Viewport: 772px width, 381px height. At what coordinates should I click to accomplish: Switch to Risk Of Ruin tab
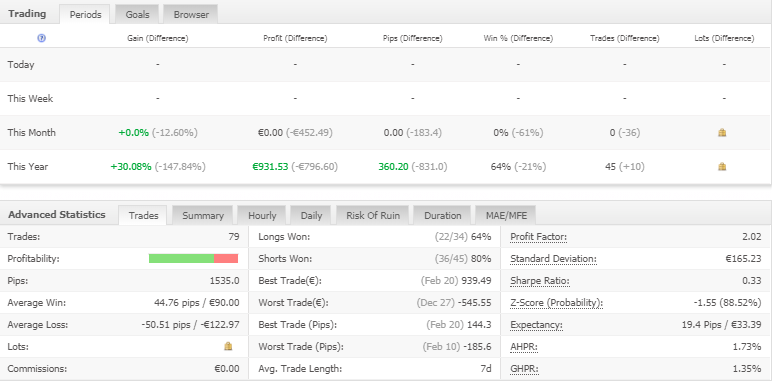(x=373, y=215)
